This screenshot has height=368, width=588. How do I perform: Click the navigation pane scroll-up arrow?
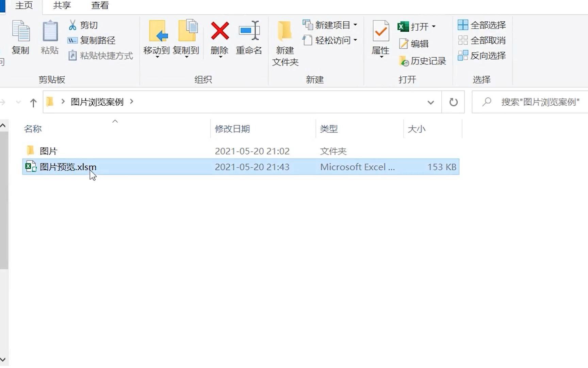3,126
